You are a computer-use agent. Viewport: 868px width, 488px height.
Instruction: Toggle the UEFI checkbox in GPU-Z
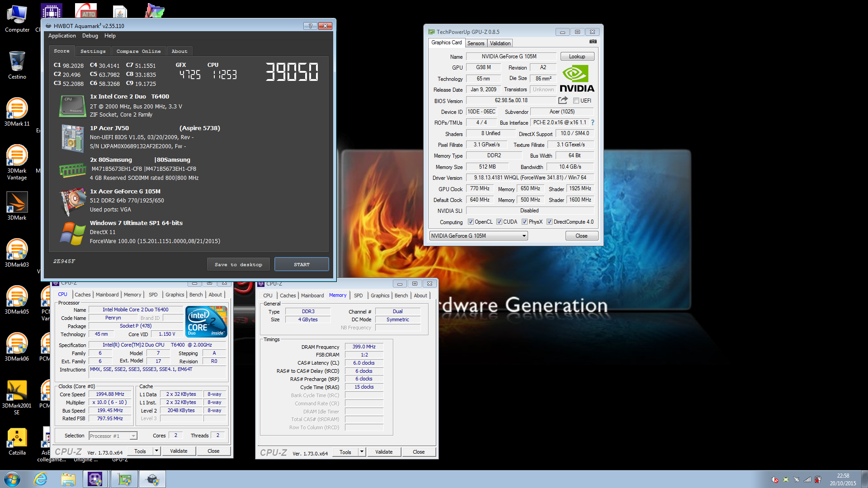[x=576, y=101]
